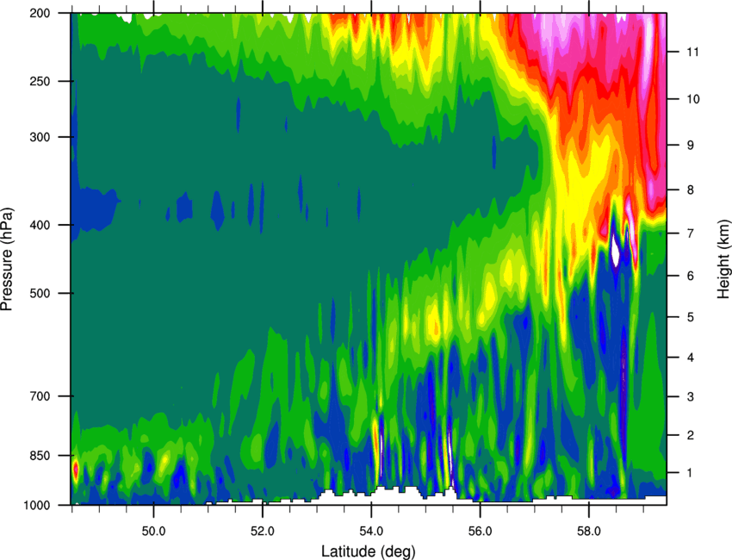732x560 pixels.
Task: Click the 850 pressure tick label
Action: coord(40,456)
